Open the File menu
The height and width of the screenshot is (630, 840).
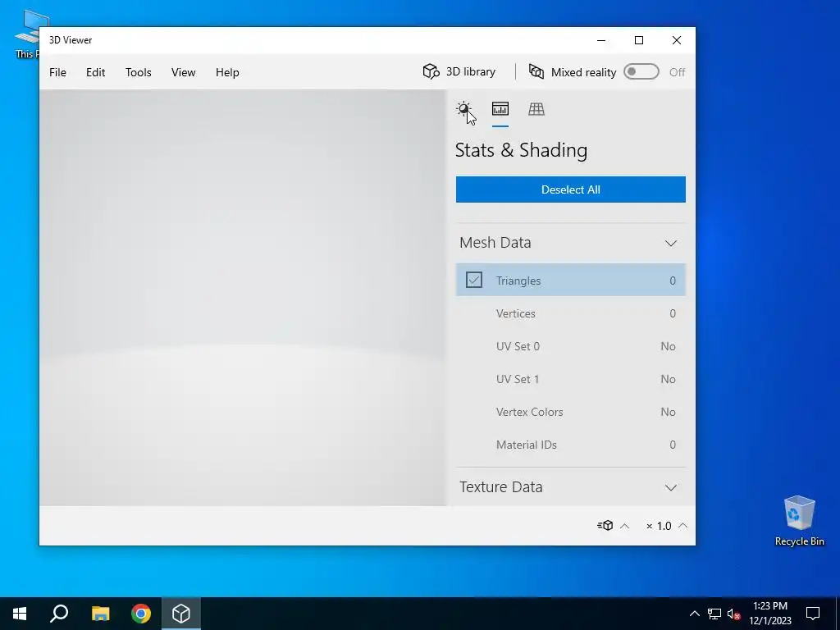[x=58, y=72]
